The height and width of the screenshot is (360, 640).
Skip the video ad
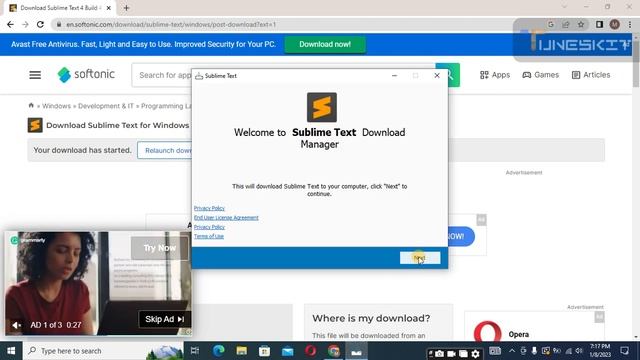click(164, 319)
